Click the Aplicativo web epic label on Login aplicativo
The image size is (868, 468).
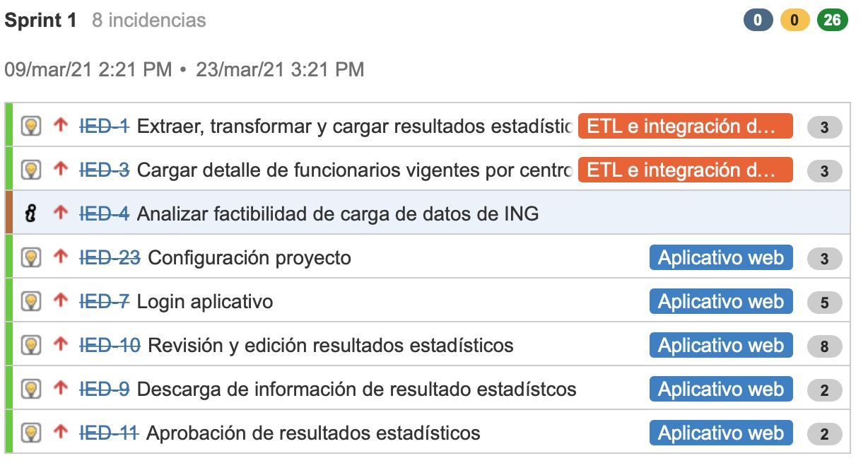point(721,302)
